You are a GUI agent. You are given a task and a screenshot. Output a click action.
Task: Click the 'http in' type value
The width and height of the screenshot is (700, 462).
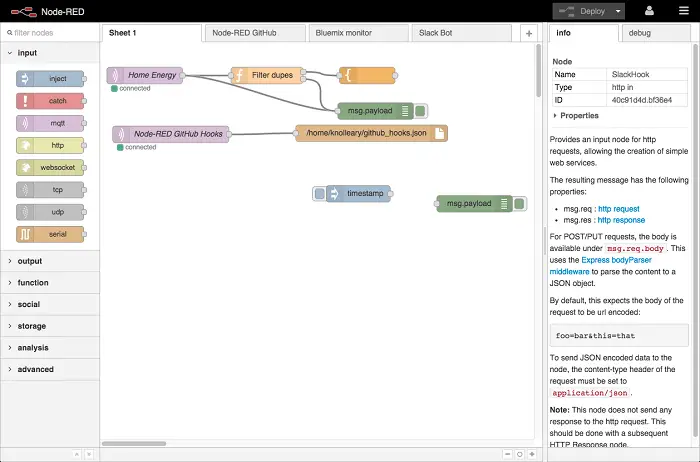pos(622,87)
